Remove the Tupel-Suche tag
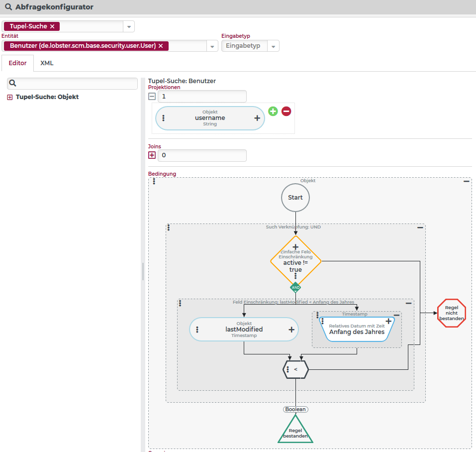 coord(52,26)
